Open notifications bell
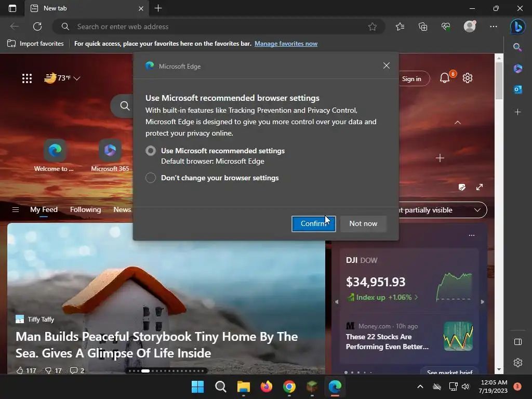This screenshot has width=532, height=399. (x=445, y=78)
